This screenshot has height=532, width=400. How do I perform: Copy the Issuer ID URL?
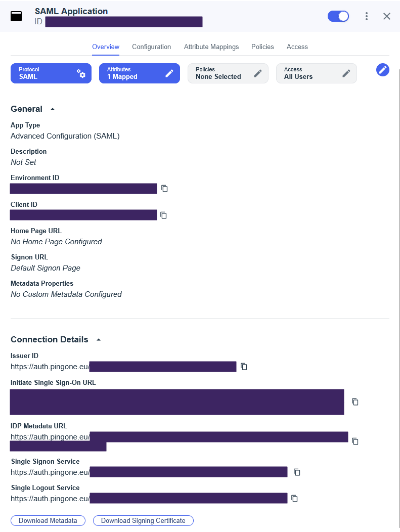coord(244,367)
